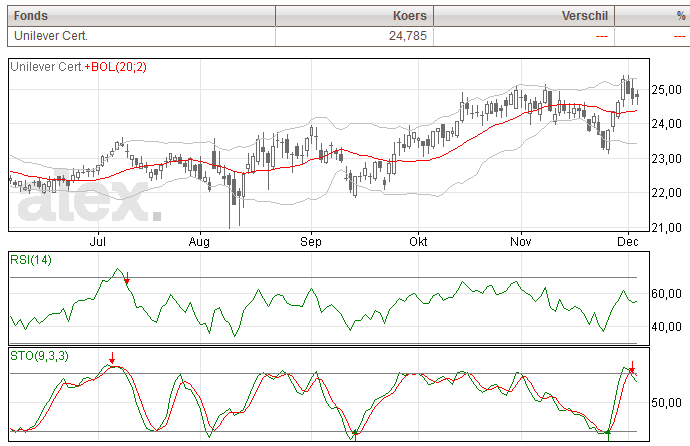This screenshot has height=446, width=690.
Task: Select the Verschil column header
Action: tap(524, 16)
